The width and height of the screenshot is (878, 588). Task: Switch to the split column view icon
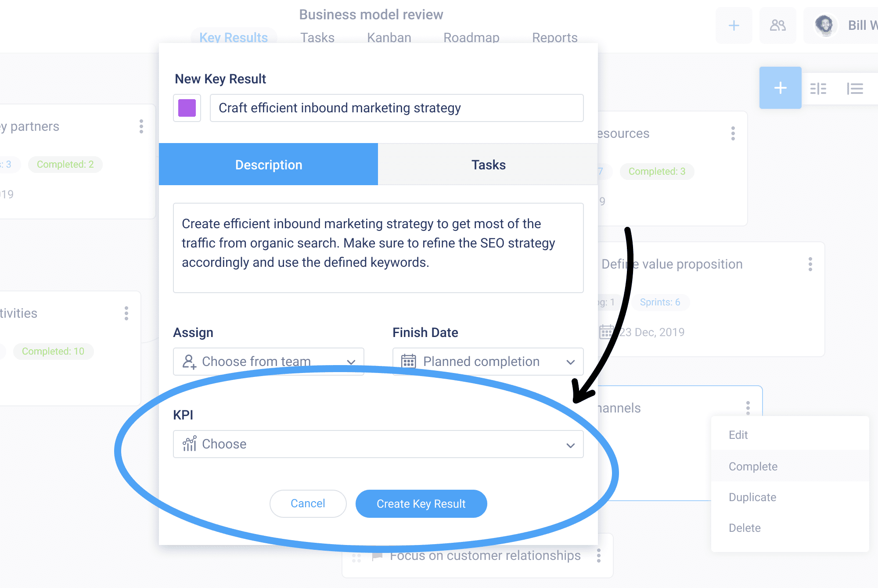[818, 89]
